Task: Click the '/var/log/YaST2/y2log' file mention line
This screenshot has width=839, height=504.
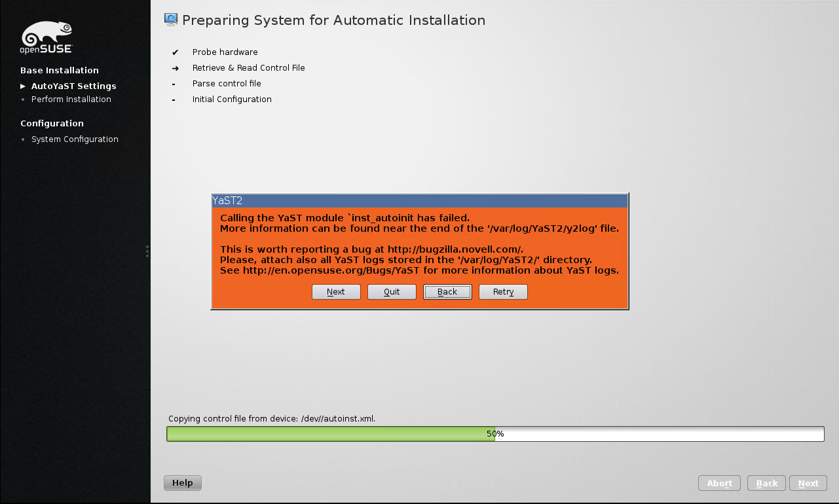Action: (419, 228)
